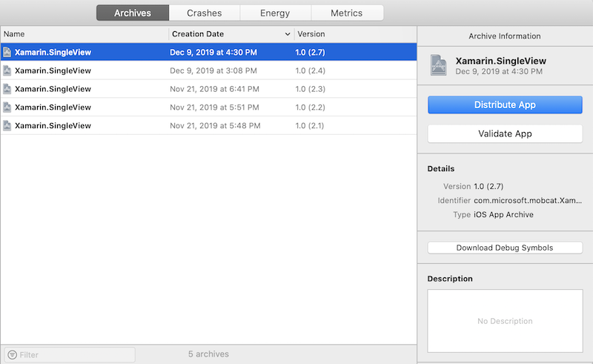Open the Crashes tab
The image size is (593, 364).
point(205,13)
